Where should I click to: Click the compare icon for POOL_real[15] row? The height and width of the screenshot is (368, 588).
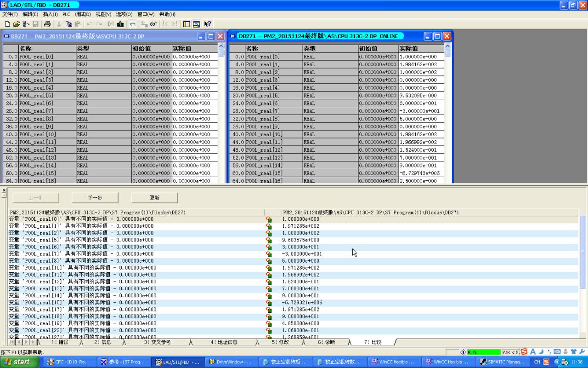click(x=269, y=303)
